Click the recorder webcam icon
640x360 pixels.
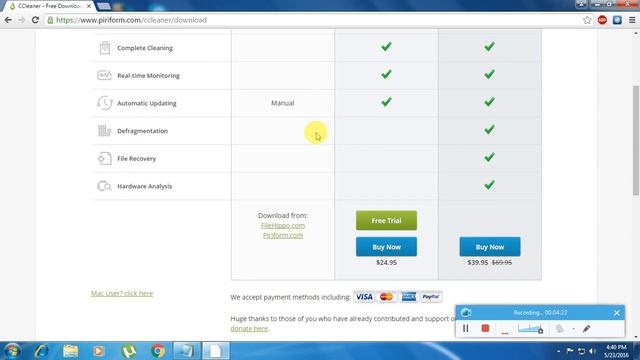(560, 329)
